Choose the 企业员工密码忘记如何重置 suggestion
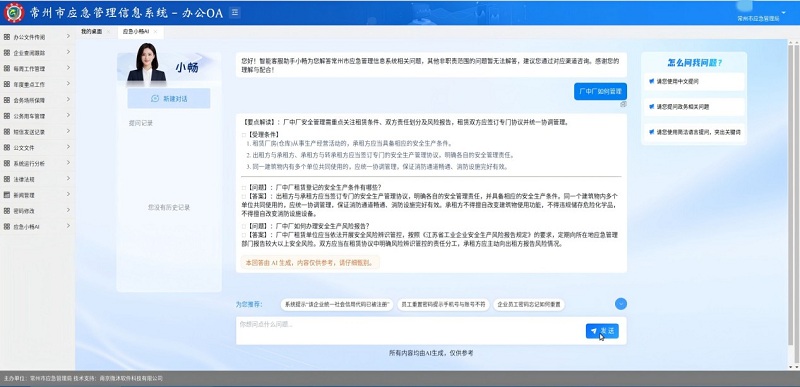Image resolution: width=800 pixels, height=387 pixels. tap(529, 304)
